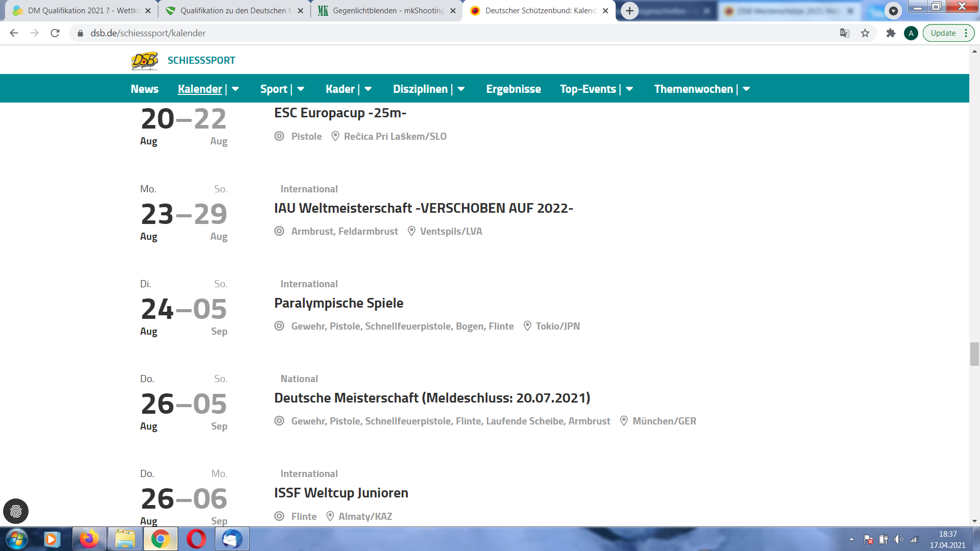Launch Firefox from the taskbar

point(89,539)
